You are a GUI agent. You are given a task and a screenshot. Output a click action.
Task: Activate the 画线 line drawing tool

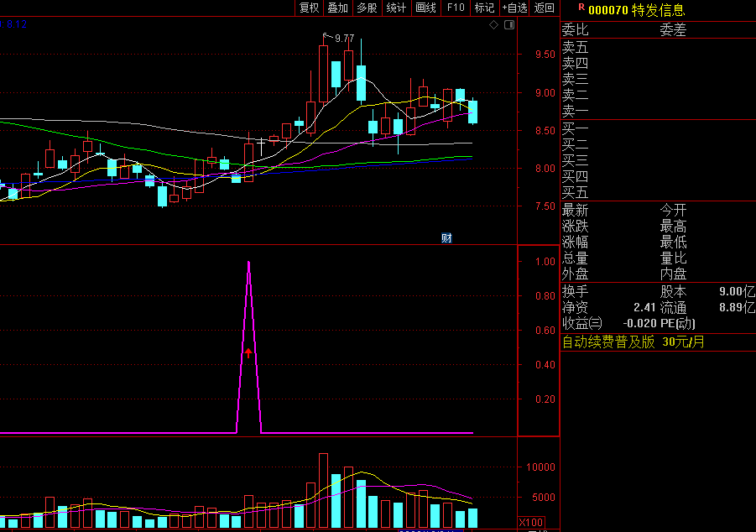[426, 8]
